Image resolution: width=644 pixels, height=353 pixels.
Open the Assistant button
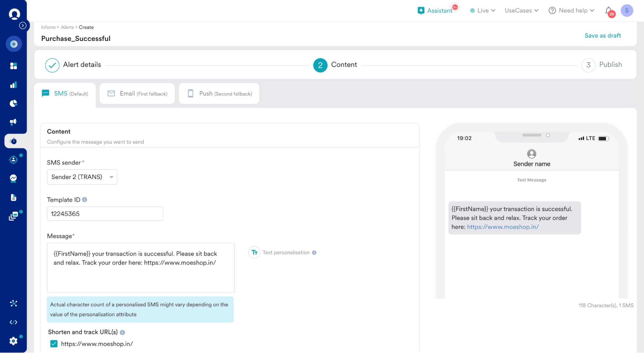tap(435, 11)
